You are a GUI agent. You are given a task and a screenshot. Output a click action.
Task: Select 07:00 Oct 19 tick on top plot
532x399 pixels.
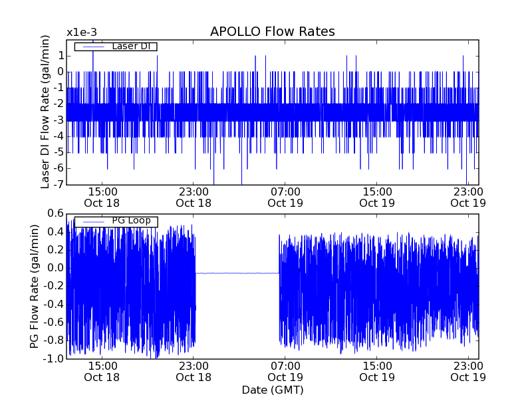click(285, 197)
